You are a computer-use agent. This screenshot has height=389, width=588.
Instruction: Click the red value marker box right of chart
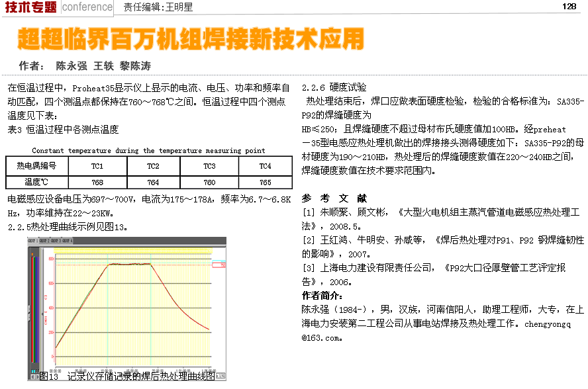tap(219, 265)
